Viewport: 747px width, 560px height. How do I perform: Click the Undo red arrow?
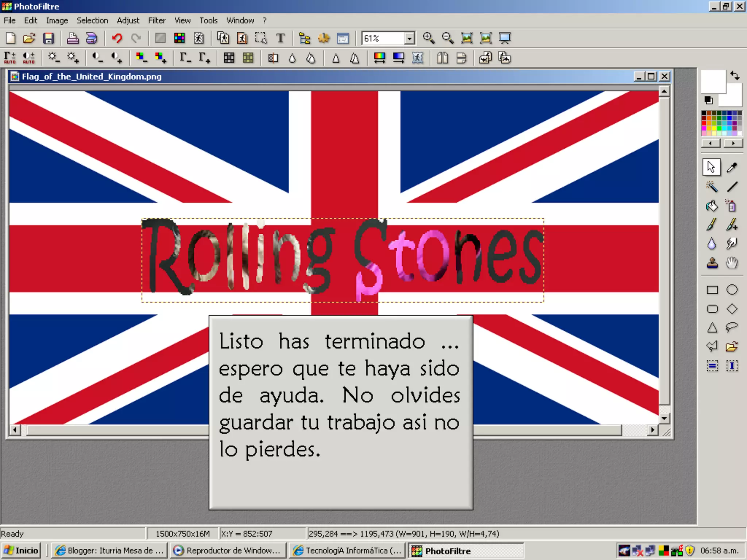(x=117, y=38)
